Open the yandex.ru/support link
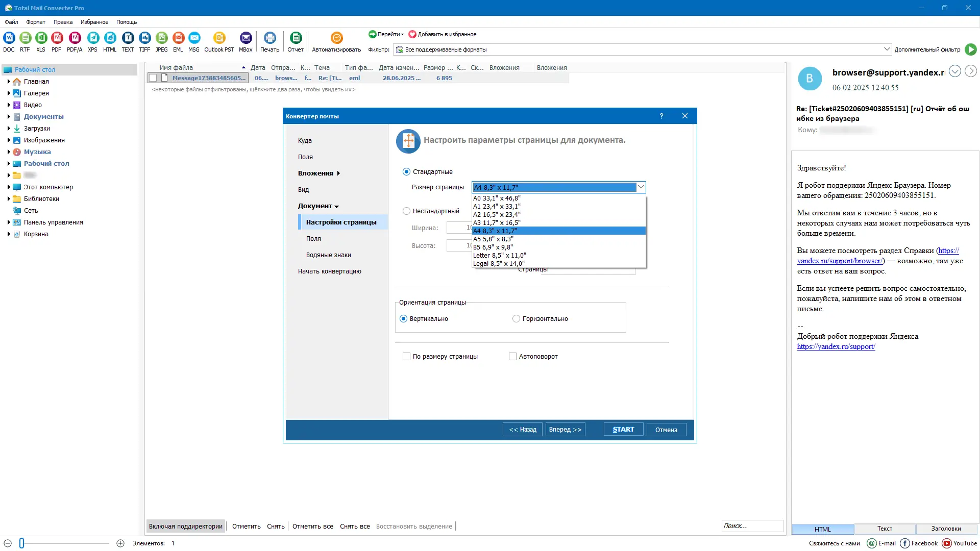Viewport: 980px width, 551px height. pos(836,346)
